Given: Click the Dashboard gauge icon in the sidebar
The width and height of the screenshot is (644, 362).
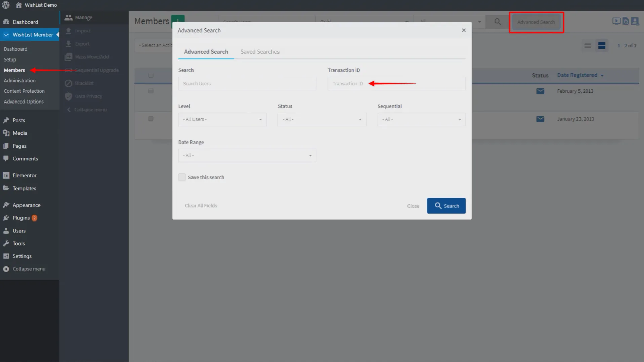Looking at the screenshot, I should 6,22.
